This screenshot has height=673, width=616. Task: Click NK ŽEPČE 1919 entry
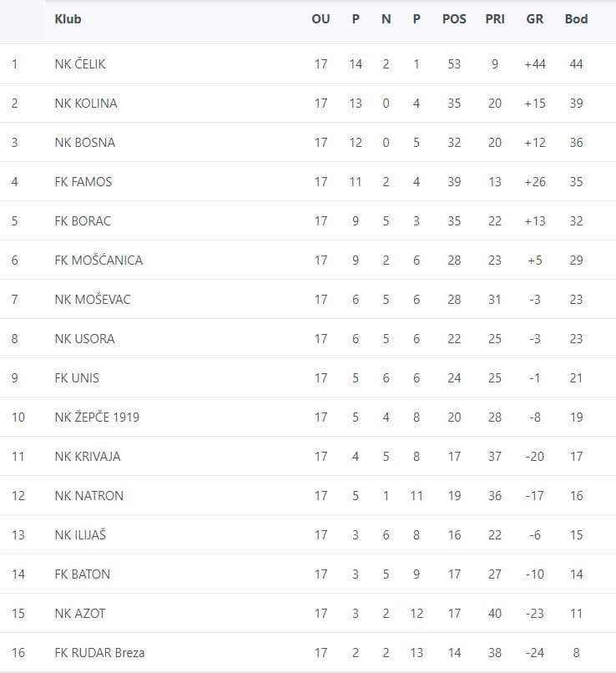[x=97, y=417]
